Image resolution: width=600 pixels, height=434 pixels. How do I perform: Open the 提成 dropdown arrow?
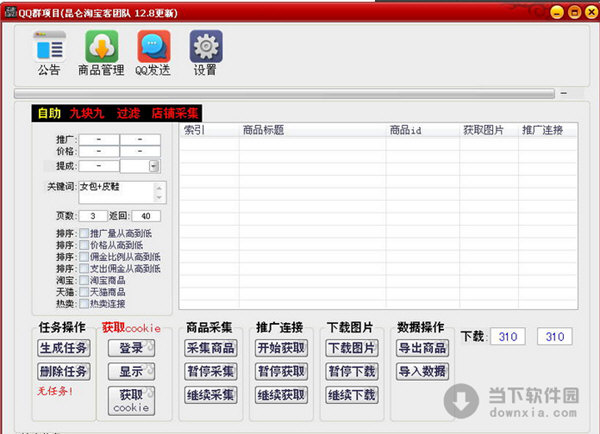click(x=154, y=166)
